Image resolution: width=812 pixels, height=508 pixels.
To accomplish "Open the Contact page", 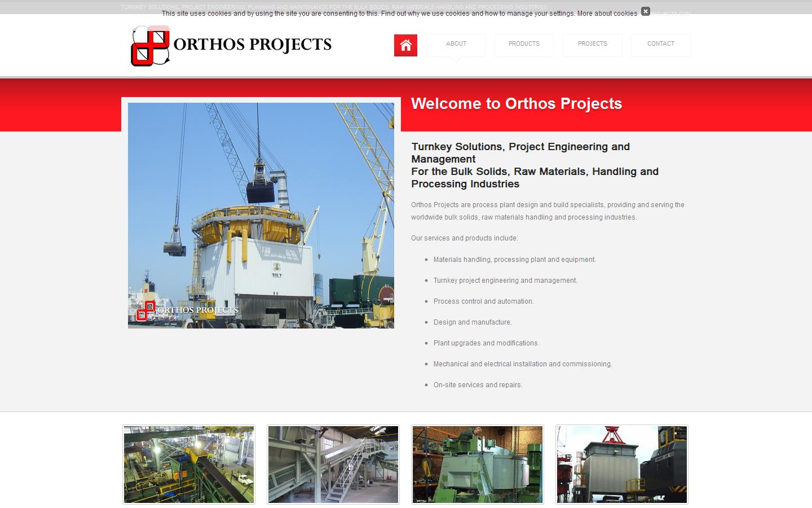I will click(660, 44).
